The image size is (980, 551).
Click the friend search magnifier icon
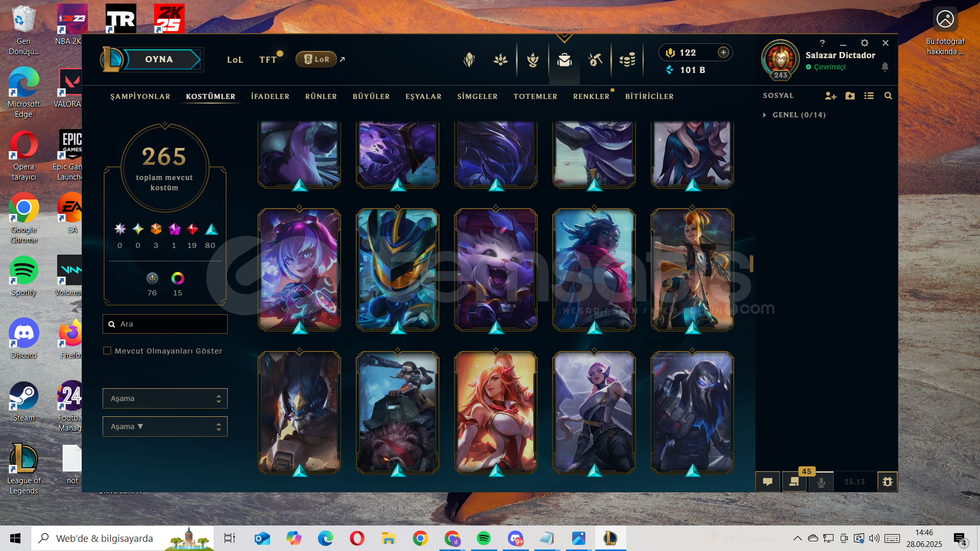888,96
